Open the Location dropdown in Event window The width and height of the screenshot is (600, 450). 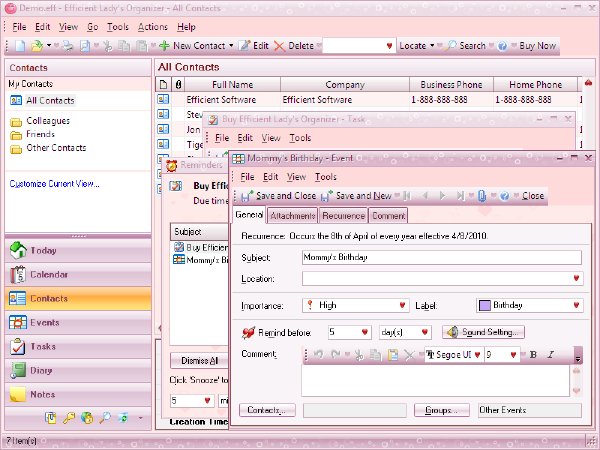[576, 279]
